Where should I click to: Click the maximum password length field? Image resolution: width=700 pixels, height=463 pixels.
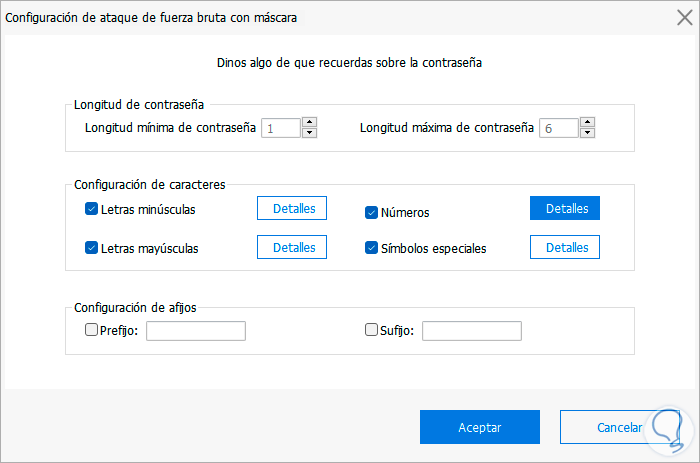coord(558,128)
